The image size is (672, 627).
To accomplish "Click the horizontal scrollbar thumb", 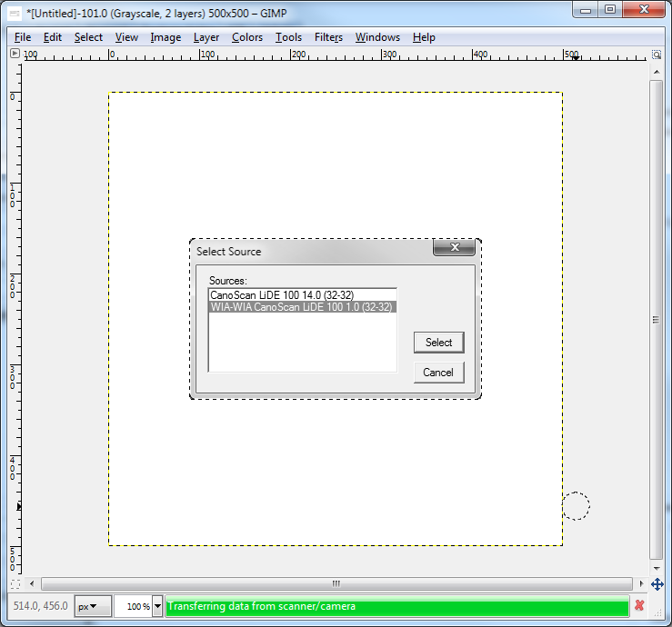I will point(336,583).
